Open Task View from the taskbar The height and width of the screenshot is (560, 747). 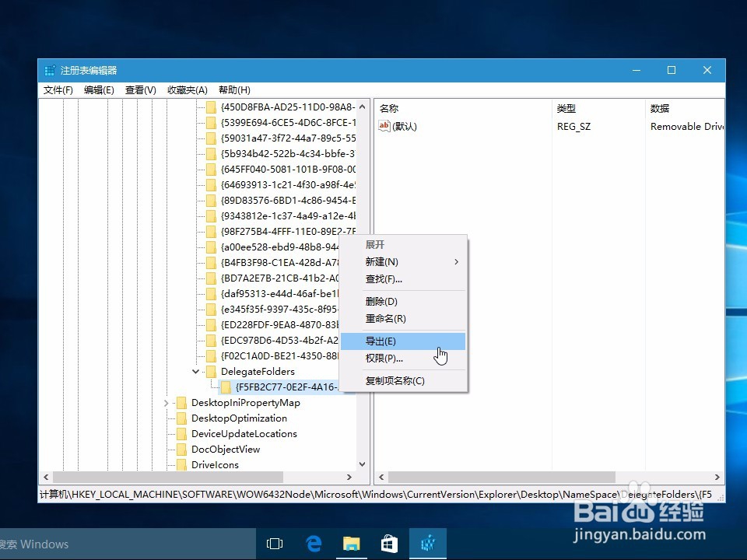click(275, 544)
